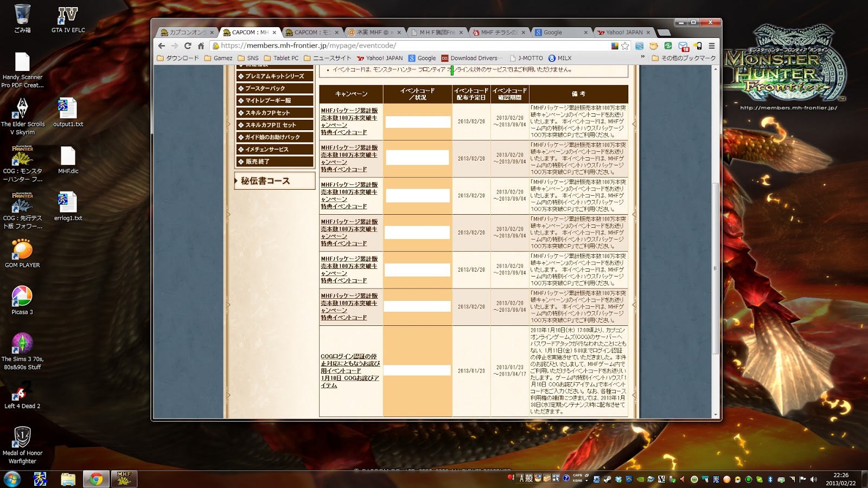Click the MHF game icon in the taskbar
Viewport: 868px width, 488px height.
click(124, 479)
